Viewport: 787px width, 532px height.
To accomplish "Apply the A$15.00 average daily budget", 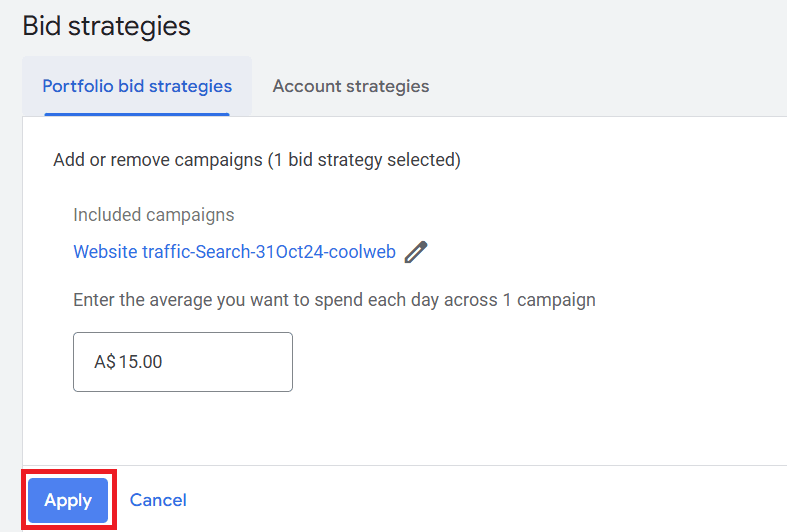I will [x=68, y=500].
